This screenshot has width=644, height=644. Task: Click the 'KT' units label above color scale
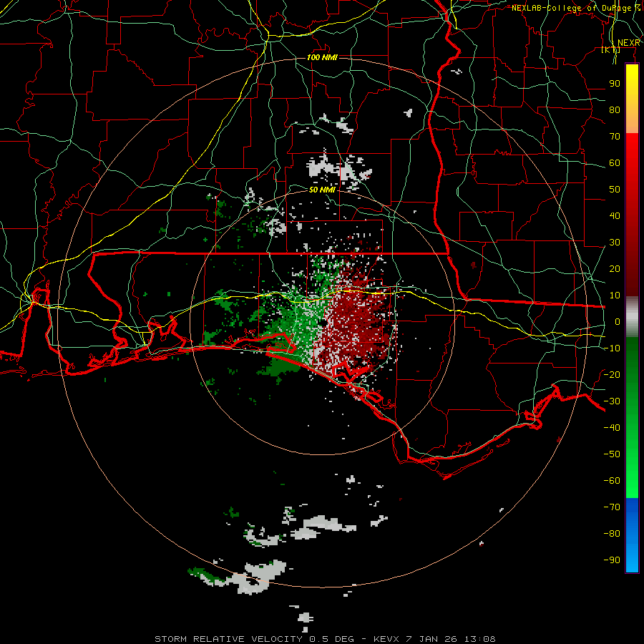(611, 50)
